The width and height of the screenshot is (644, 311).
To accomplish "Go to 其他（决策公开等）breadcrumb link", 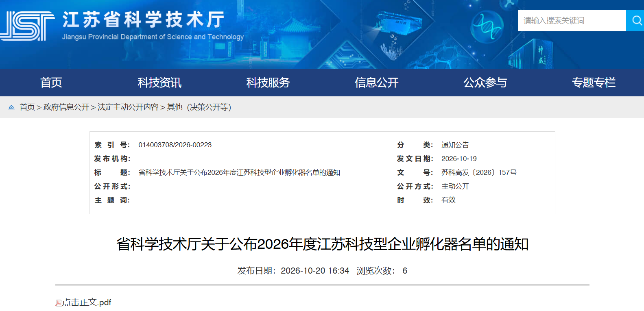I will click(x=199, y=107).
